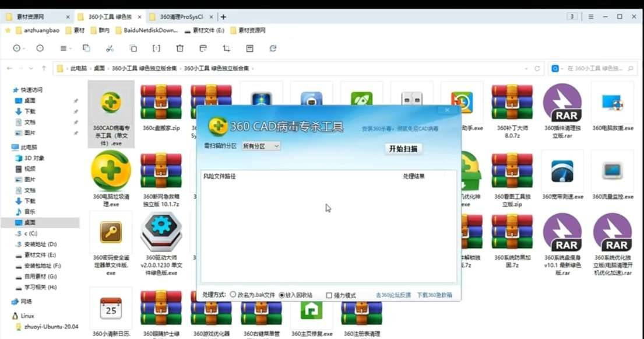Click the 处理结果 column header

pyautogui.click(x=414, y=176)
